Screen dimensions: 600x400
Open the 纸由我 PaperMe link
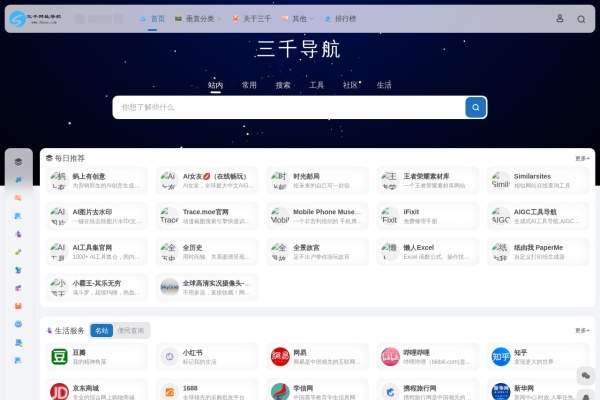(538, 248)
